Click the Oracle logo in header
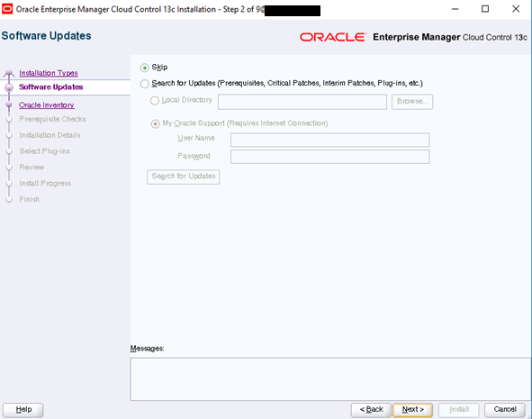 (x=333, y=37)
